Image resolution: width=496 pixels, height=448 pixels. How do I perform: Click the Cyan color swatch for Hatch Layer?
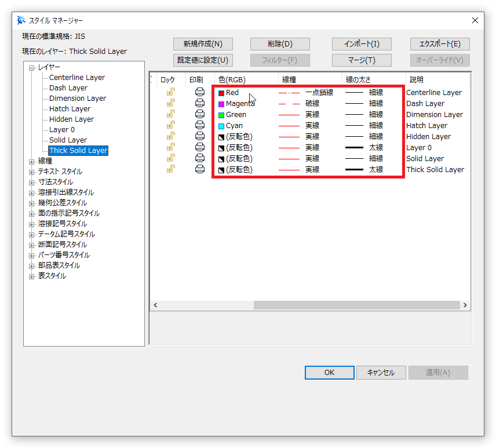(x=221, y=126)
